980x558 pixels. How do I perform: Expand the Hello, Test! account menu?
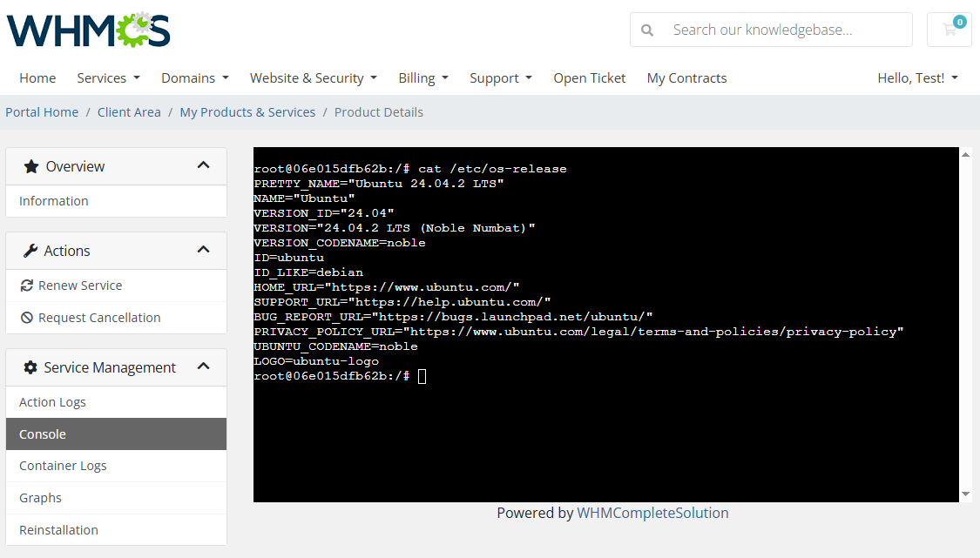917,78
